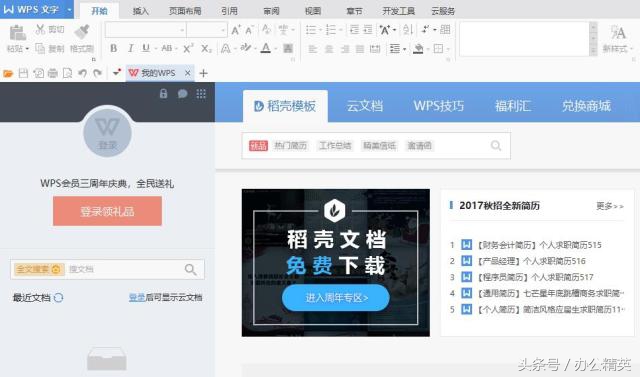Image resolution: width=640 pixels, height=377 pixels.
Task: Click the Copy (复制) icon
Action: coord(40,49)
